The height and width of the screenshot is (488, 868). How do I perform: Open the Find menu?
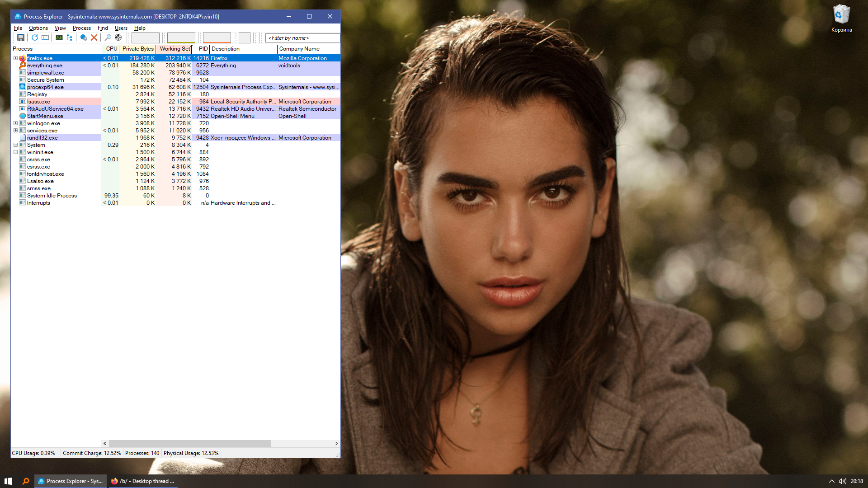(103, 28)
